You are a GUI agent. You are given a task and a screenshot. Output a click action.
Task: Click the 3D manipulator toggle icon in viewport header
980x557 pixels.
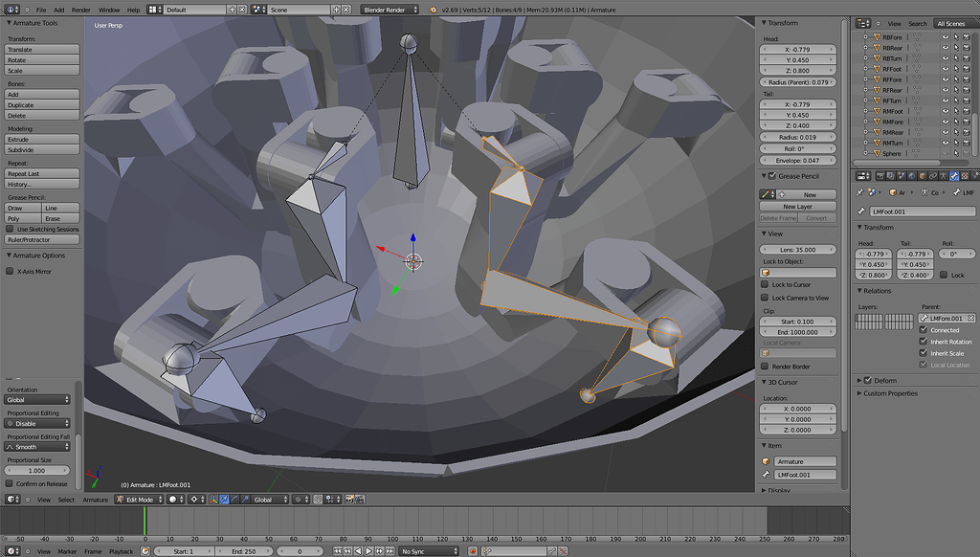tap(213, 500)
